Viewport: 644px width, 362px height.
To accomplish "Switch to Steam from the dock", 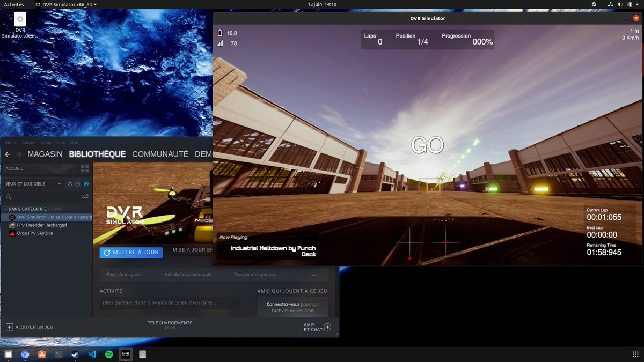I will pos(75,354).
